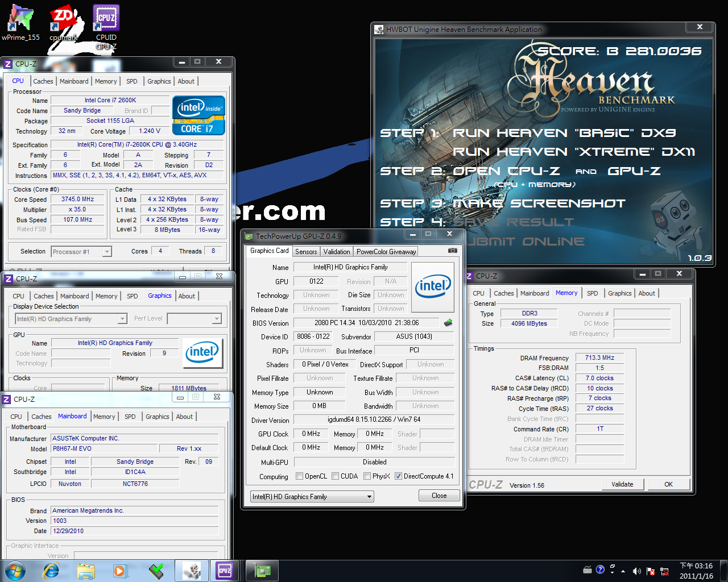
Task: Click the volume speaker tray icon
Action: (636, 571)
